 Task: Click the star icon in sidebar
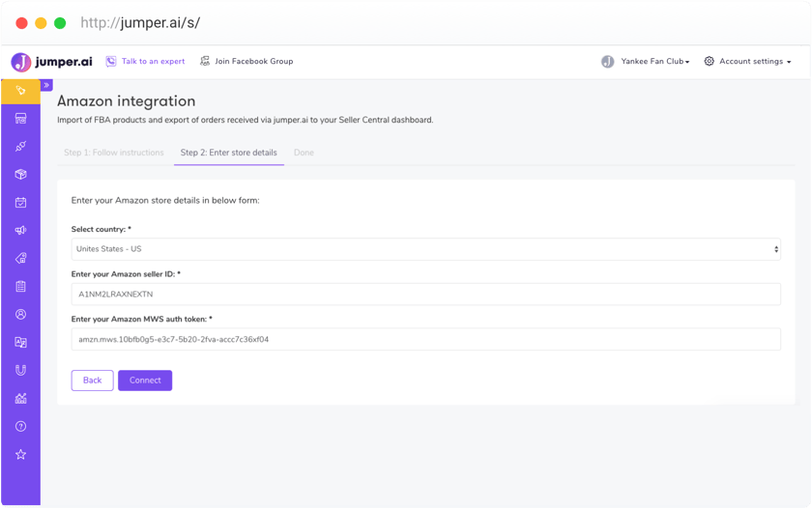tap(20, 454)
